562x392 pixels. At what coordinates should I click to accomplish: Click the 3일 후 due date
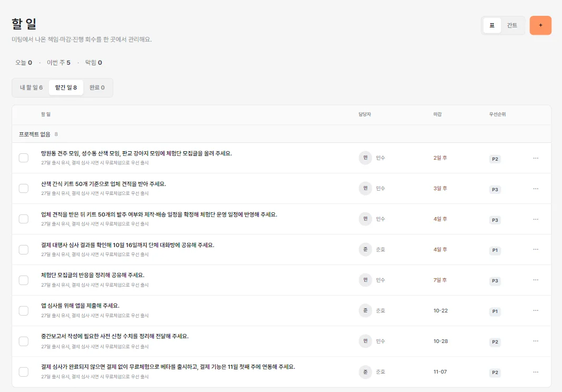(x=440, y=189)
